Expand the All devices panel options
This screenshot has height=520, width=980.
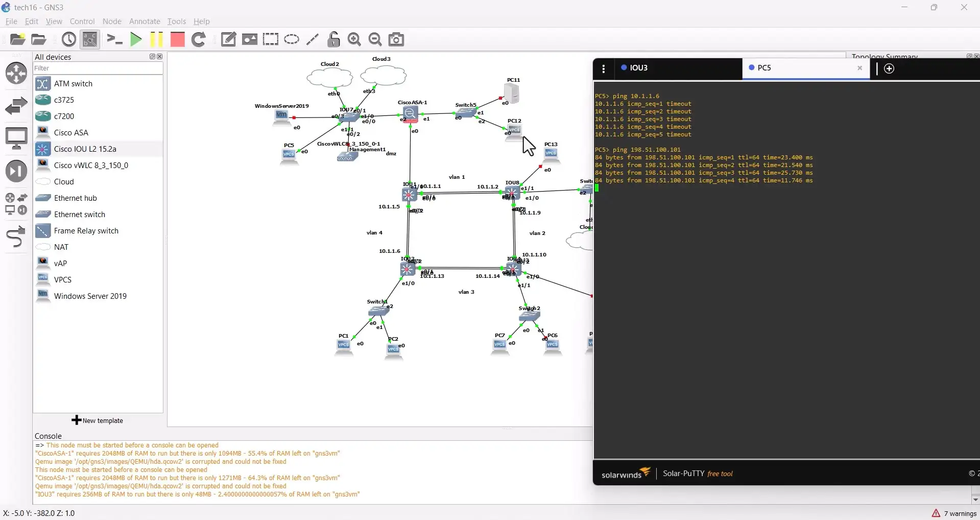(151, 57)
